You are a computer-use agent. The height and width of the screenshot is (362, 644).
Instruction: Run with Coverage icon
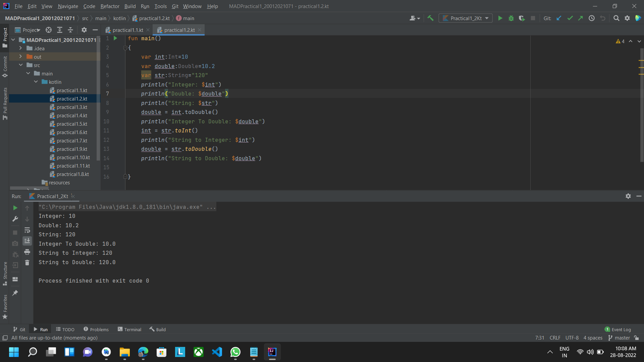tap(522, 18)
